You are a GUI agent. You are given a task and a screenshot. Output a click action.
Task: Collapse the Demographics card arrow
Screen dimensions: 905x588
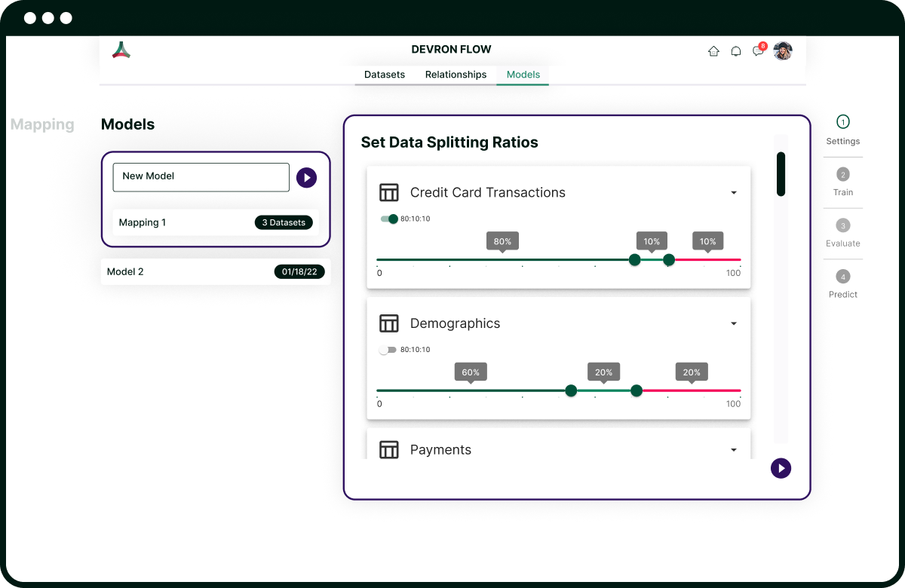tap(734, 324)
